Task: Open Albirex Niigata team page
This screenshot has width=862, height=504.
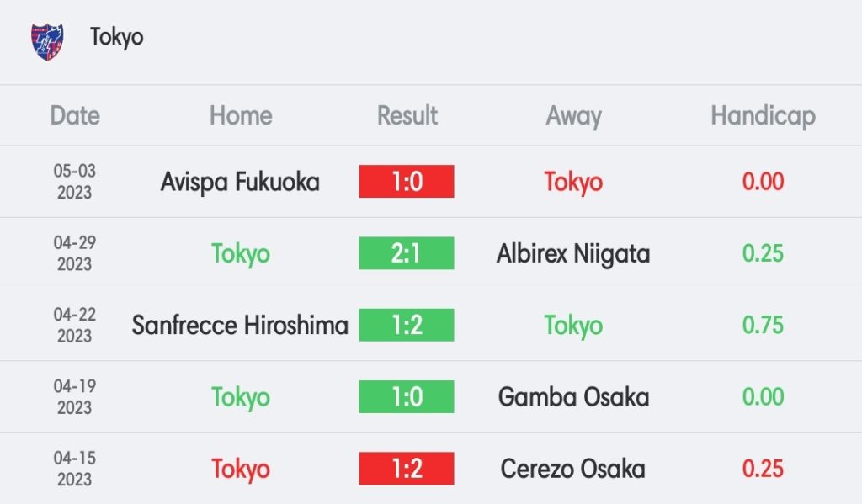Action: 573,253
